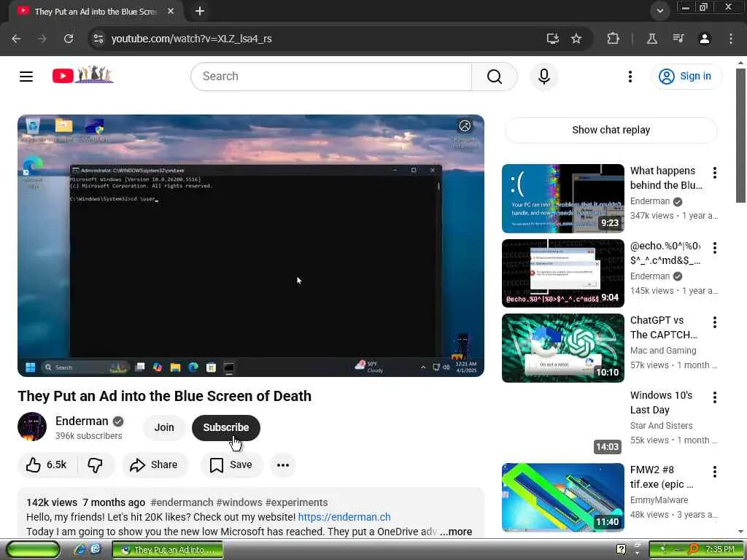Click the Like thumbs-up button with 6.5k
Image resolution: width=747 pixels, height=560 pixels.
click(46, 464)
